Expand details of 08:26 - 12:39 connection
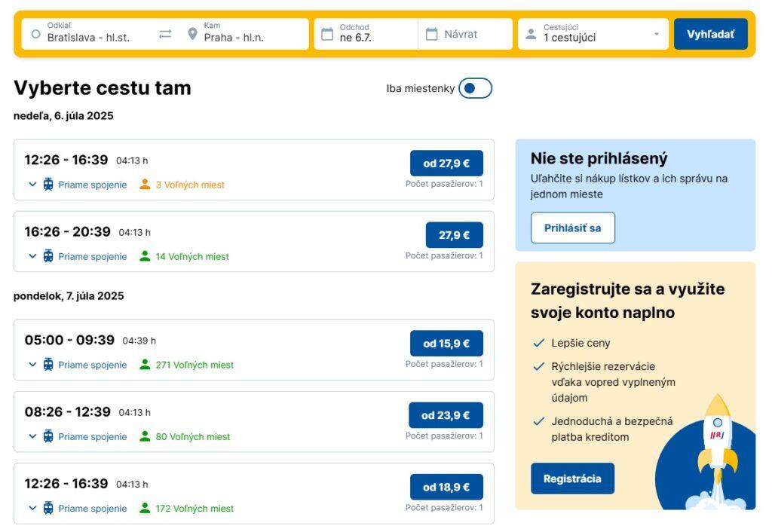Image resolution: width=772 pixels, height=532 pixels. 32,436
